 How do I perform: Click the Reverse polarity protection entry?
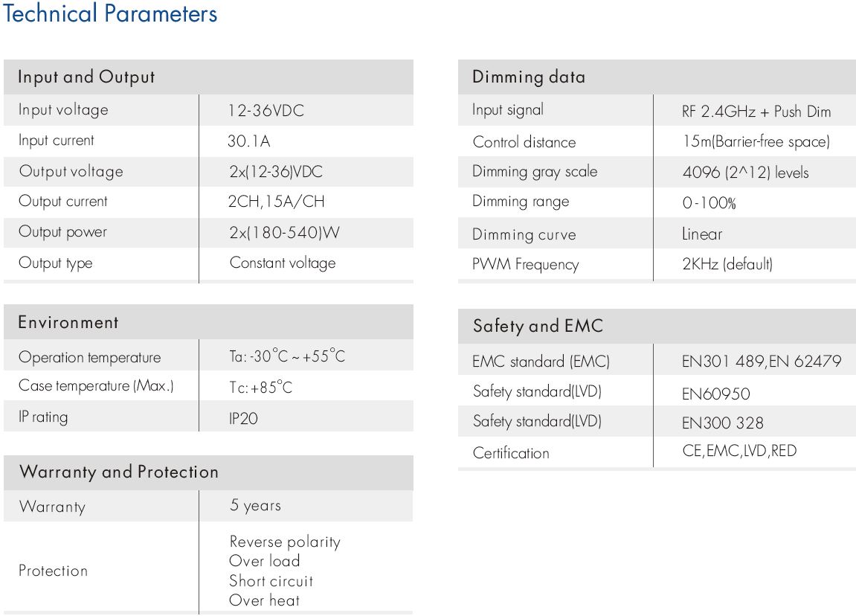coord(284,542)
